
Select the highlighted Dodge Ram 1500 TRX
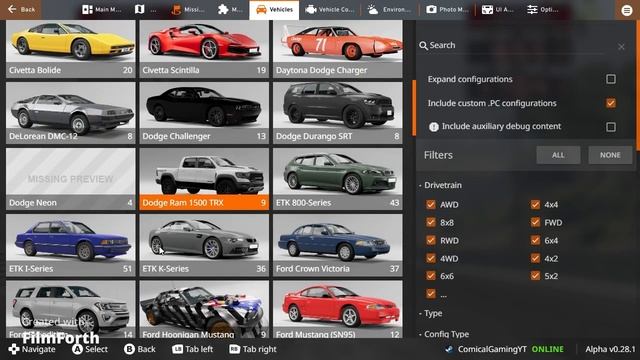(x=204, y=179)
